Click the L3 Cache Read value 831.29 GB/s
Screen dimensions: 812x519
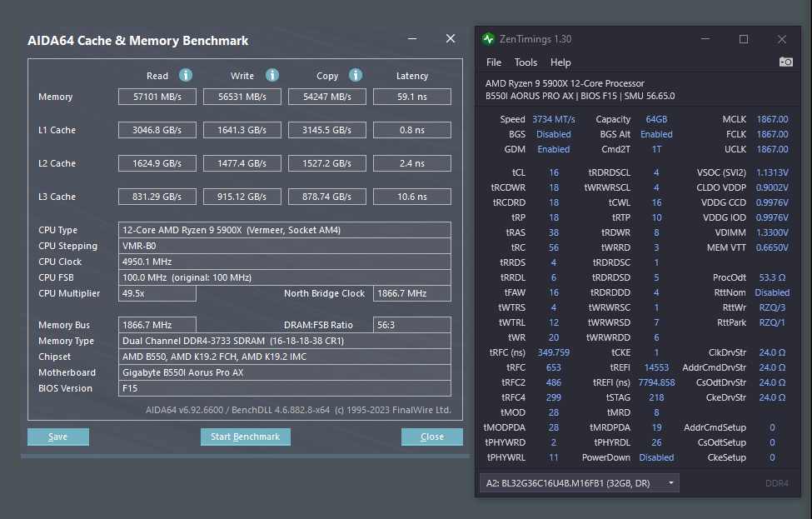point(157,197)
